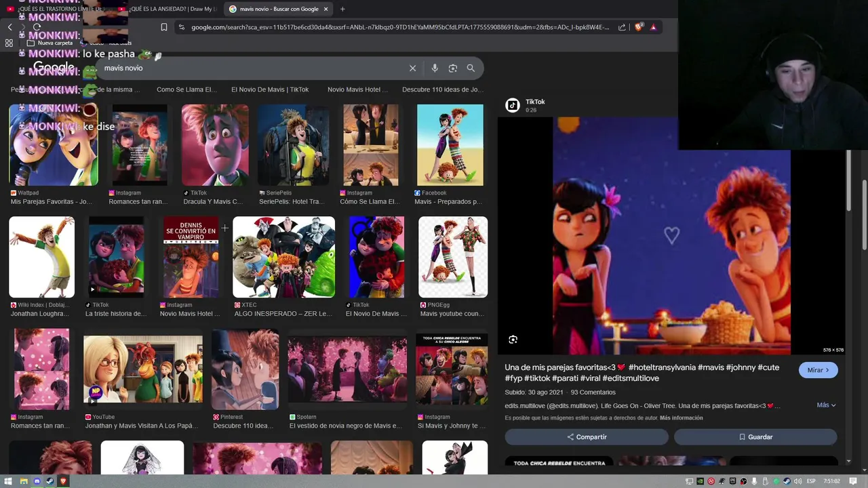Open Steam from the taskbar

[x=50, y=481]
